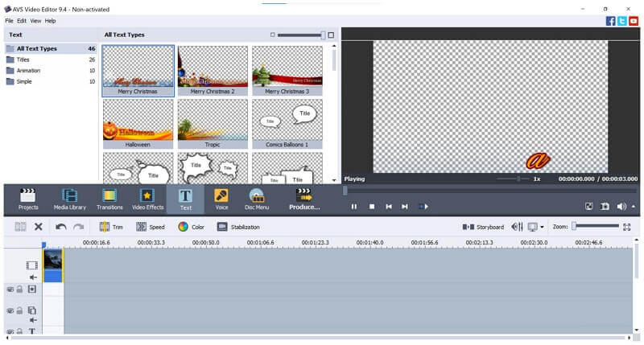
Task: Select the Merry Christmas text preset
Action: coord(138,71)
